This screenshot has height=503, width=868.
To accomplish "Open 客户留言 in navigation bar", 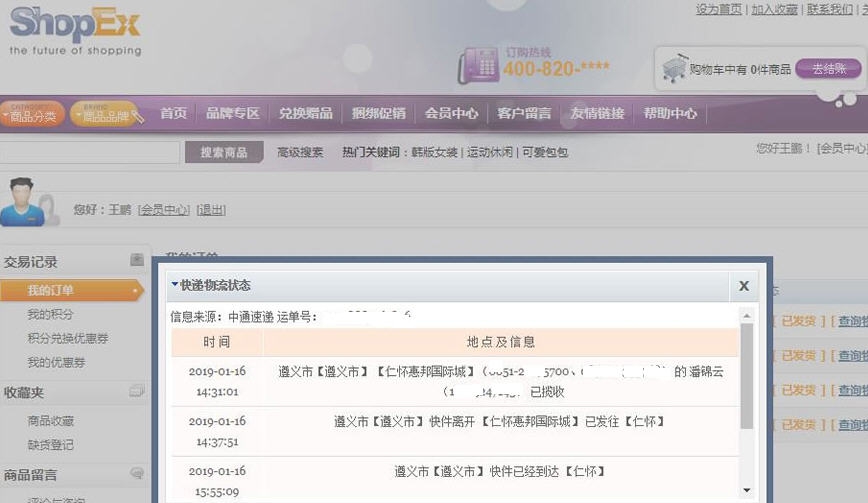I will tap(524, 113).
